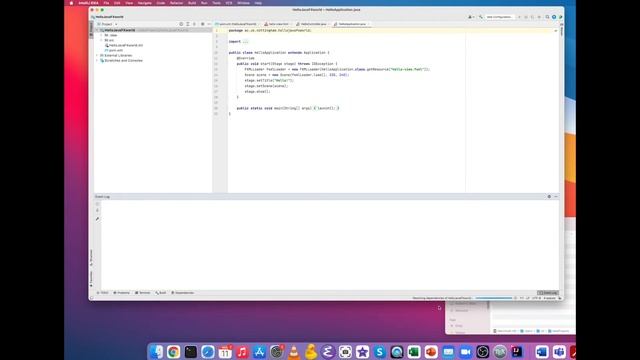The height and width of the screenshot is (360, 640).
Task: Open Finder from the Dock
Action: 156,352
